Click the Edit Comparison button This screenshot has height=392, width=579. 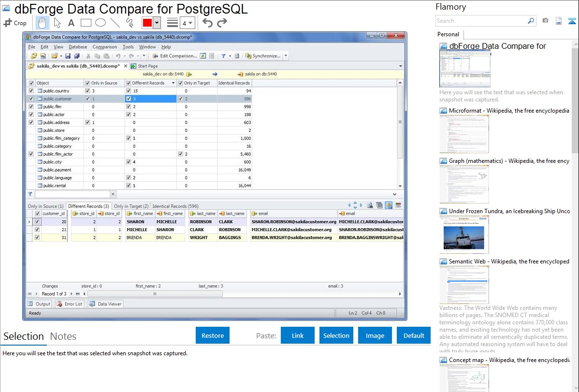(x=174, y=56)
